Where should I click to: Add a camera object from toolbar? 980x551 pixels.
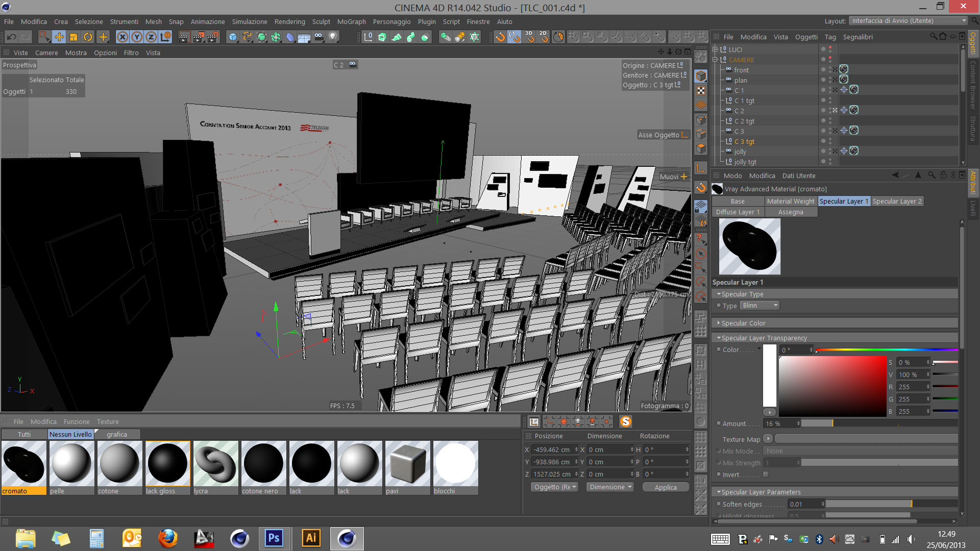(x=318, y=37)
